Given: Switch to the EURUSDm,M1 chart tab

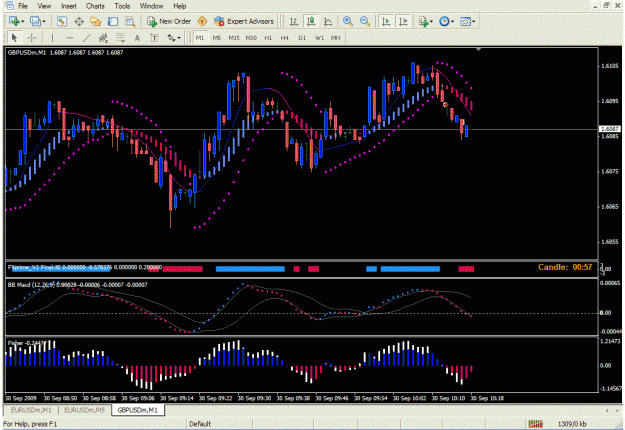Looking at the screenshot, I should (x=31, y=410).
